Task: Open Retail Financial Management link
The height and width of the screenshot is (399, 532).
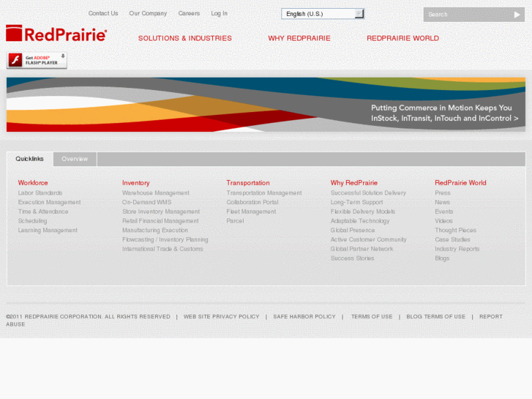Action: (x=160, y=221)
